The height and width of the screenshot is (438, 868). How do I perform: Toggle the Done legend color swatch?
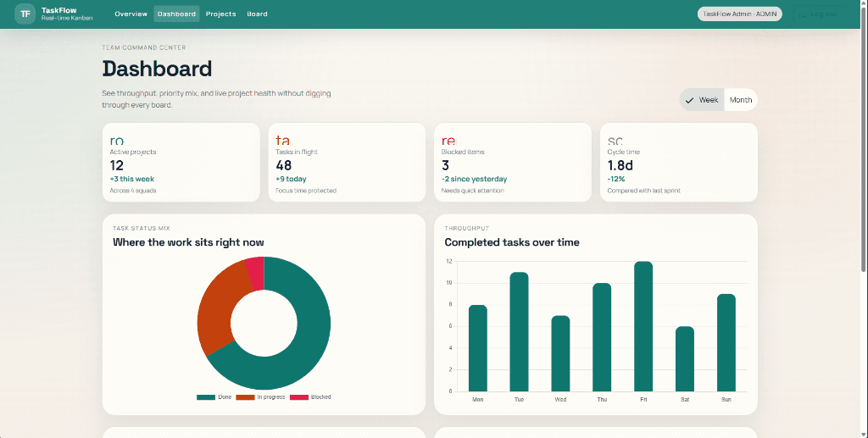[206, 397]
